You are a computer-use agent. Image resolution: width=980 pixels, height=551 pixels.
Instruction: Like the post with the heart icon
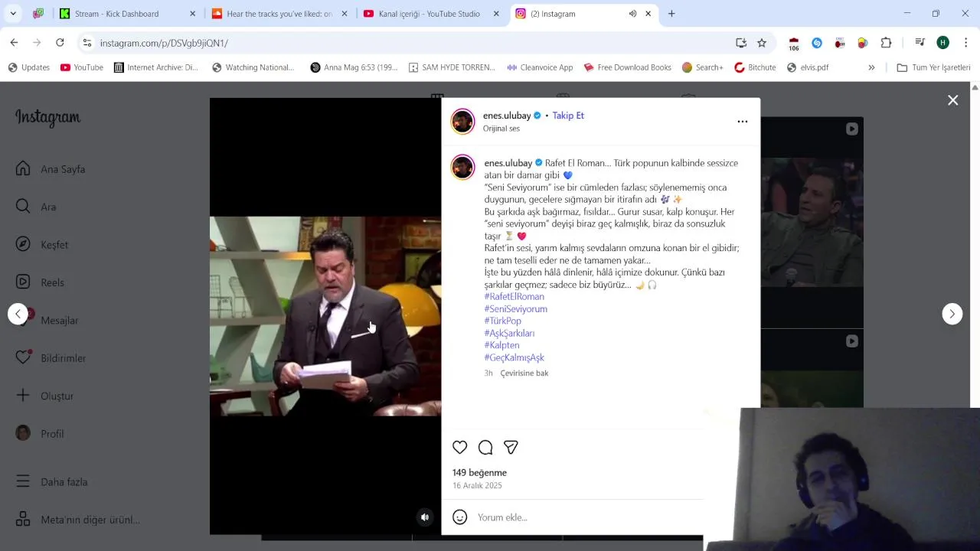point(459,448)
